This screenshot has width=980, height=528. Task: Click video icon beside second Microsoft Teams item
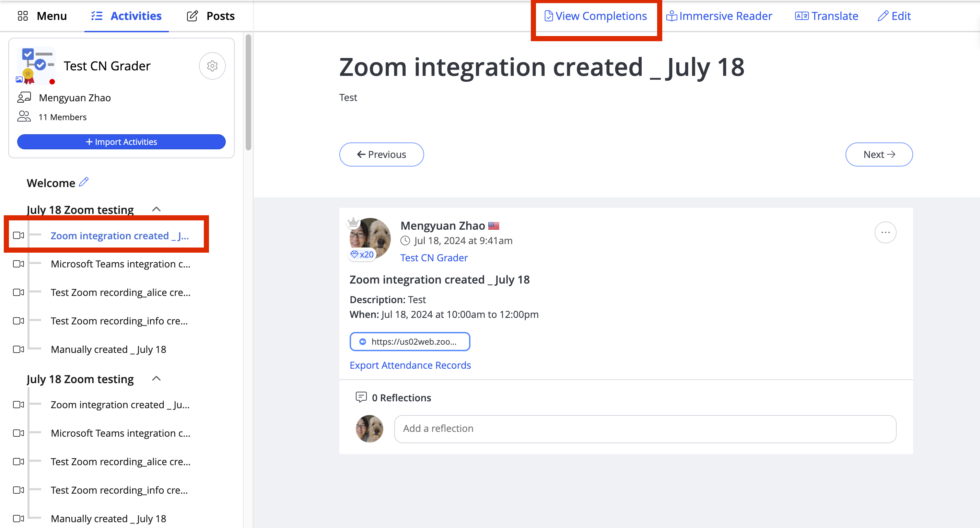point(19,433)
